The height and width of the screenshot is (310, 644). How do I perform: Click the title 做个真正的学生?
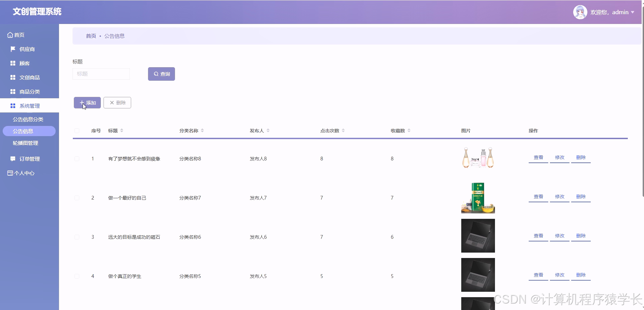125,276
